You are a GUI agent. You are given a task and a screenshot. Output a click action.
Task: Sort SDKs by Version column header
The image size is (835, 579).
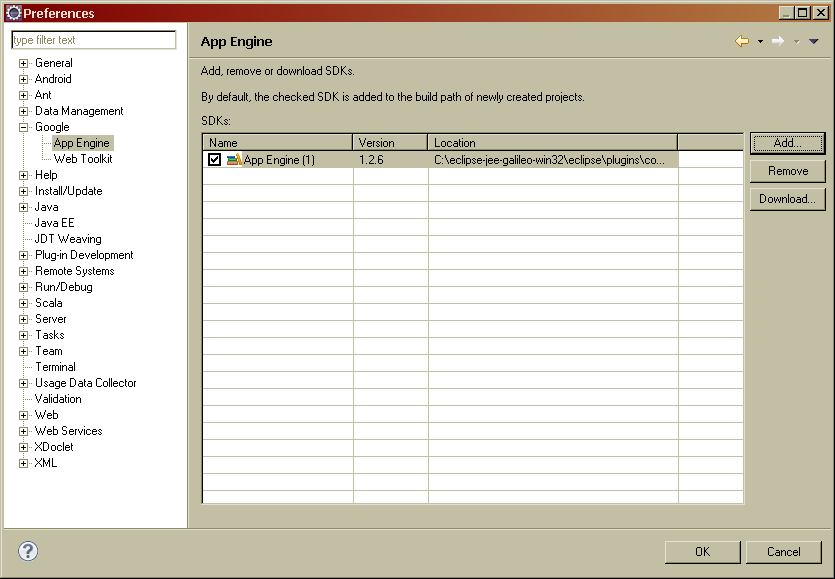pos(390,142)
